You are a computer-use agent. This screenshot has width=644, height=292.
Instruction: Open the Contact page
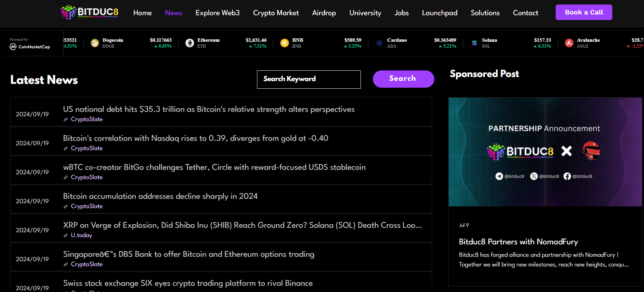[x=526, y=13]
